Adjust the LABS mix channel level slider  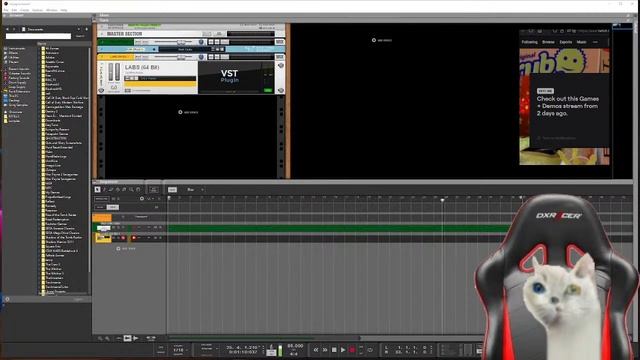[181, 57]
